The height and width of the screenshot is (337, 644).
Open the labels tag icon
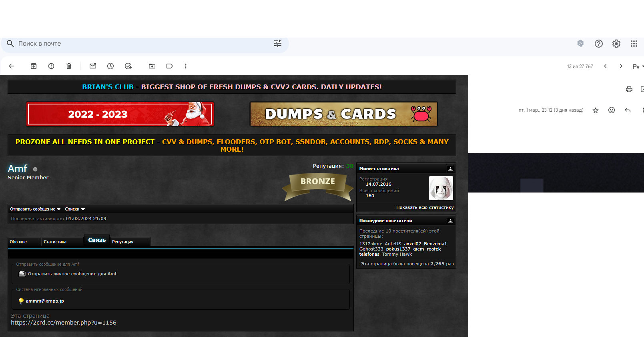tap(170, 66)
